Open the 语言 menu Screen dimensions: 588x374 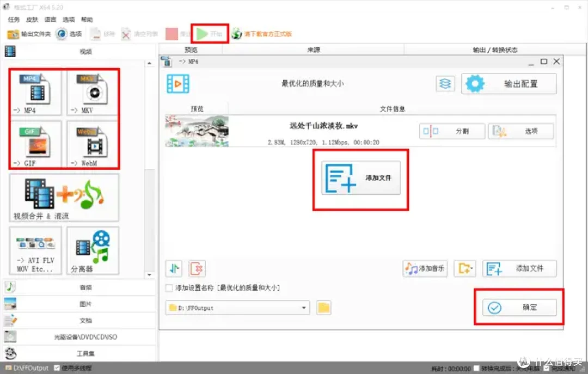coord(50,20)
